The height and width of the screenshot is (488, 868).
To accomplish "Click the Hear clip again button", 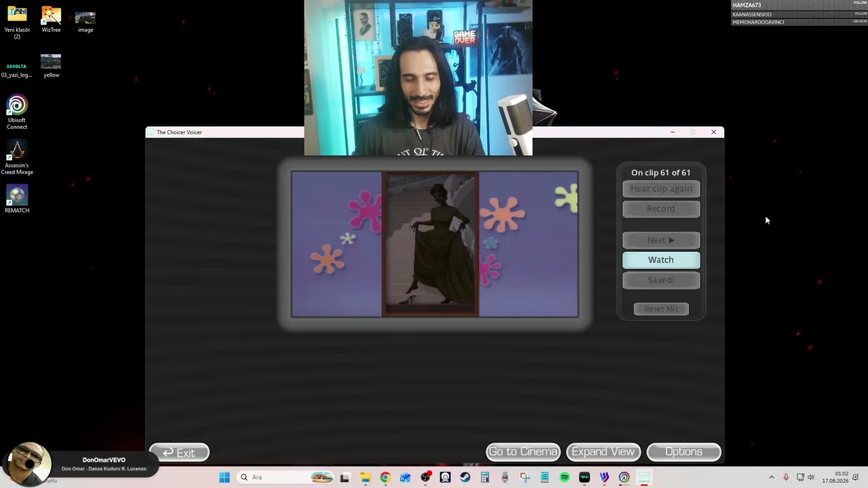I will pyautogui.click(x=661, y=188).
